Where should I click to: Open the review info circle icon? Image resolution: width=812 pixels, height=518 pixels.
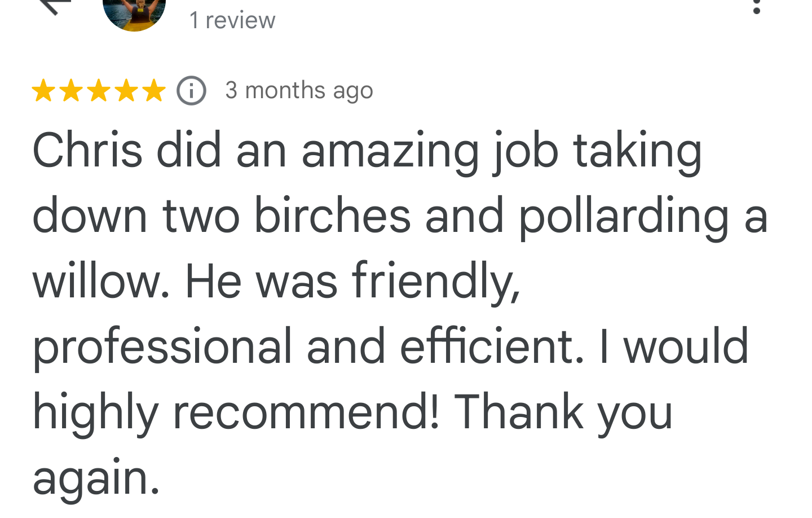192,91
